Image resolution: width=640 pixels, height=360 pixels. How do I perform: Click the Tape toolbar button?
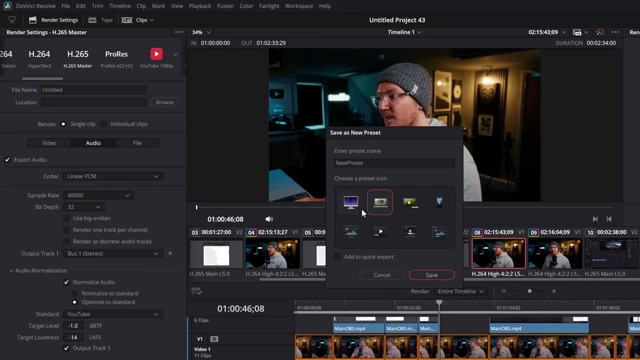coord(100,20)
